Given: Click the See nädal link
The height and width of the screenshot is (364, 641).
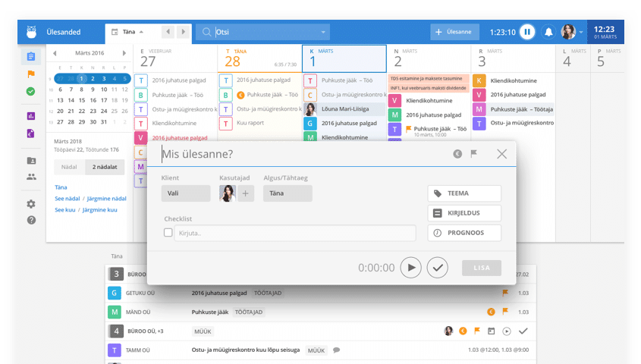Looking at the screenshot, I should [68, 199].
